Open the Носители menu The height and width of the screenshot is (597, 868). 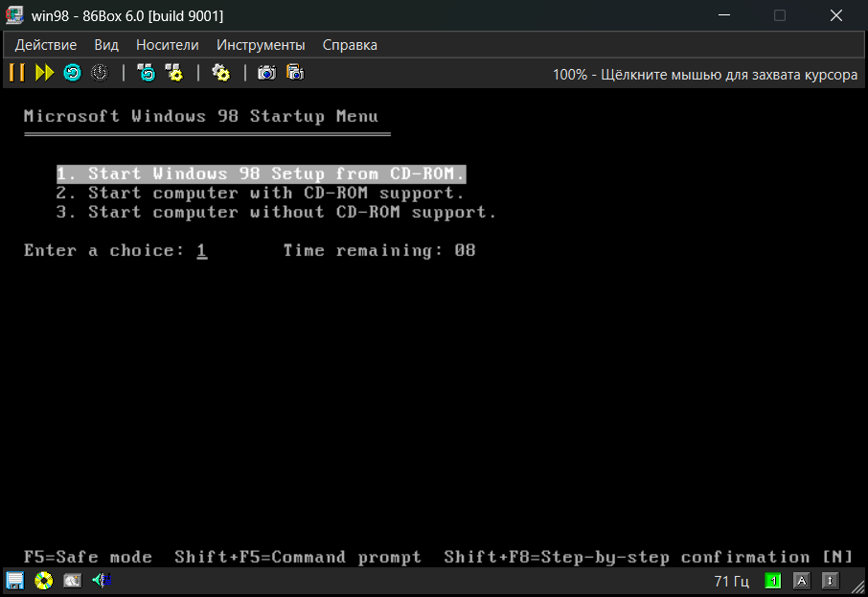coord(167,45)
